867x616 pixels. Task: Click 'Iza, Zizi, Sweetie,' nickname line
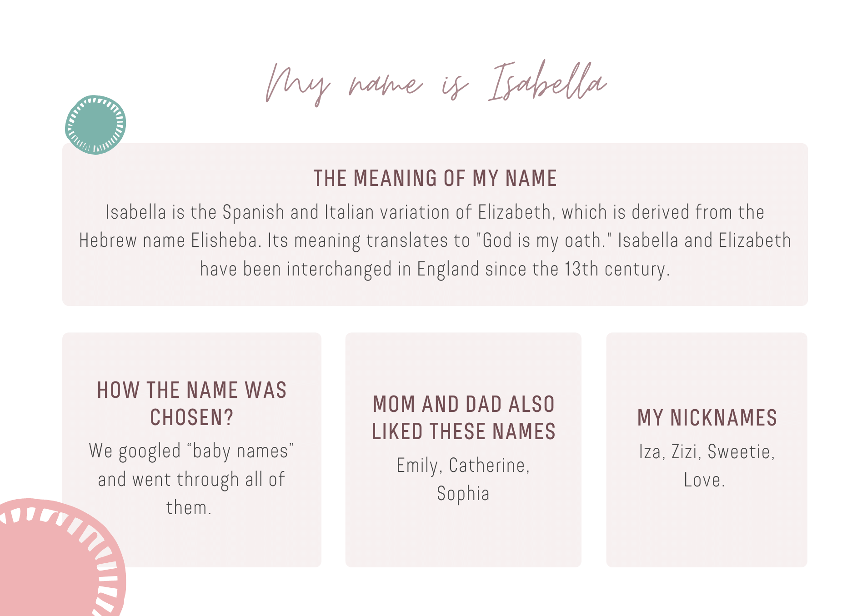click(707, 452)
